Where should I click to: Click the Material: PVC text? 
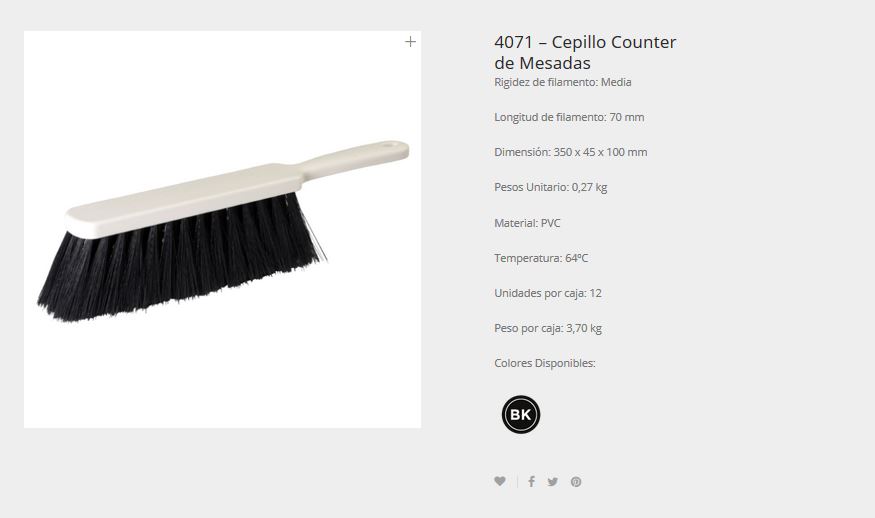(x=527, y=223)
